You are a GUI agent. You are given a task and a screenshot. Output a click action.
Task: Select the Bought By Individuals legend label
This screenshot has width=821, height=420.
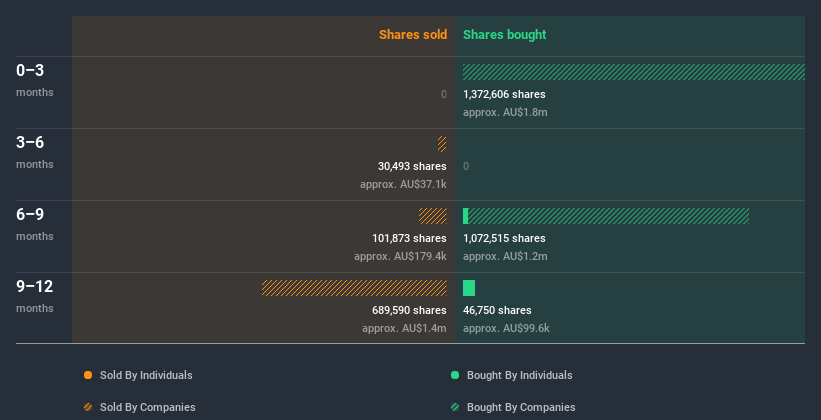click(x=519, y=375)
